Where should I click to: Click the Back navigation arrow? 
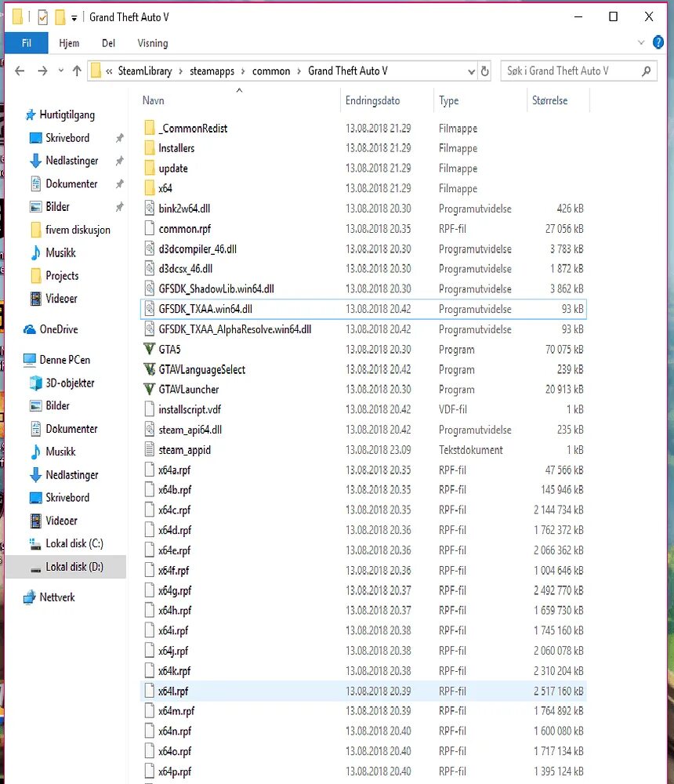pyautogui.click(x=20, y=71)
